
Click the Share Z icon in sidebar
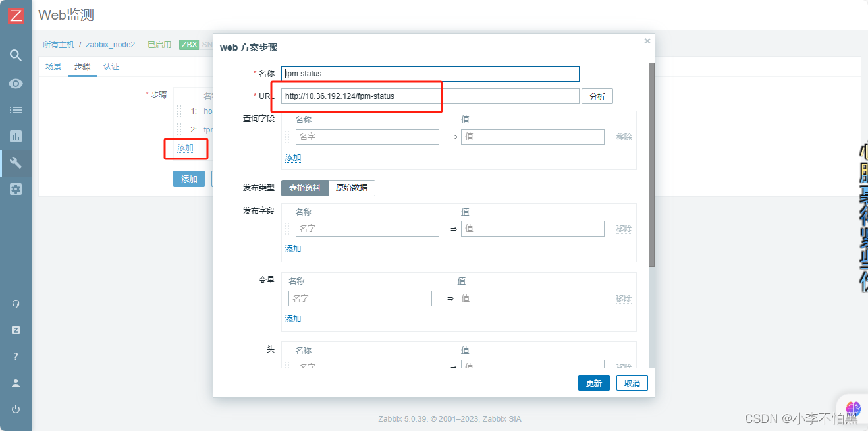(16, 330)
